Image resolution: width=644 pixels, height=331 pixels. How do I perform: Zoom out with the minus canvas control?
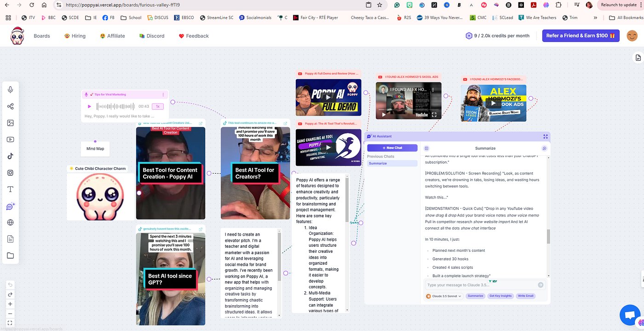10,314
